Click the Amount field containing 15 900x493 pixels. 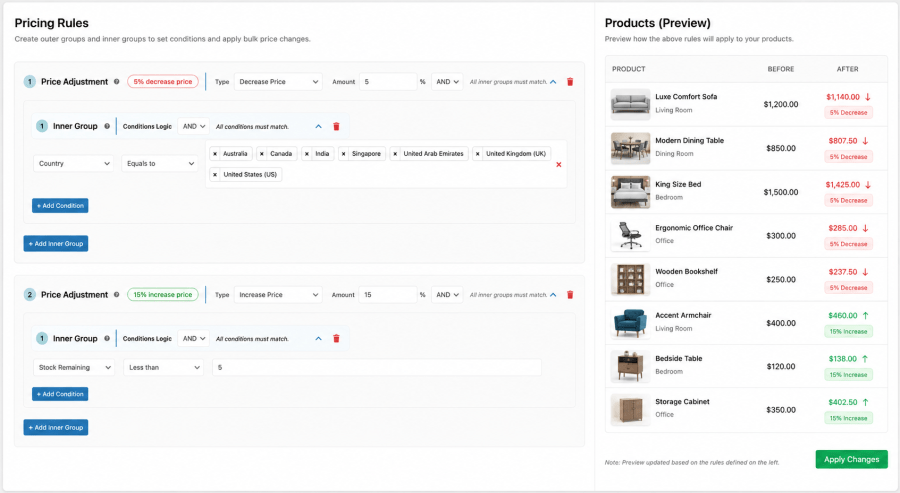click(x=388, y=295)
